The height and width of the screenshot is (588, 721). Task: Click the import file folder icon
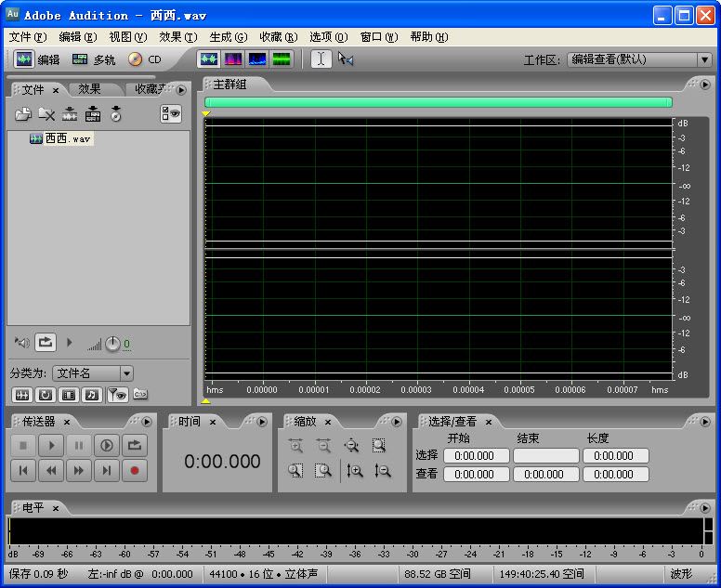22,113
